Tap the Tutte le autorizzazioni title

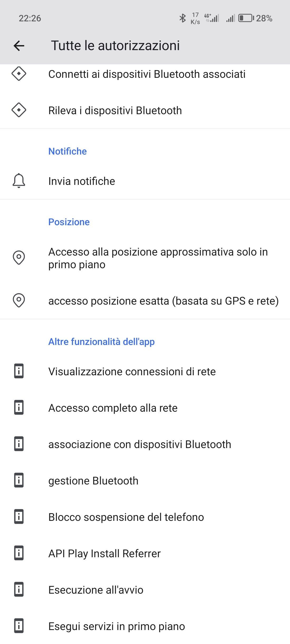click(x=115, y=46)
